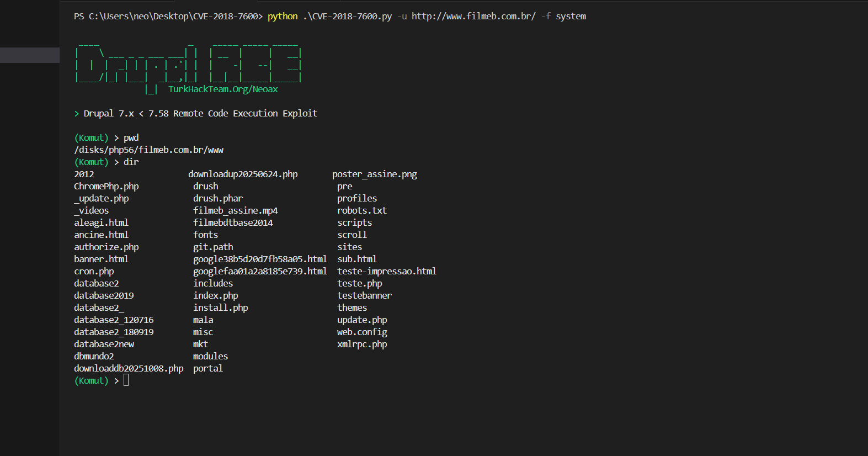Click the teste.php file name

click(360, 284)
